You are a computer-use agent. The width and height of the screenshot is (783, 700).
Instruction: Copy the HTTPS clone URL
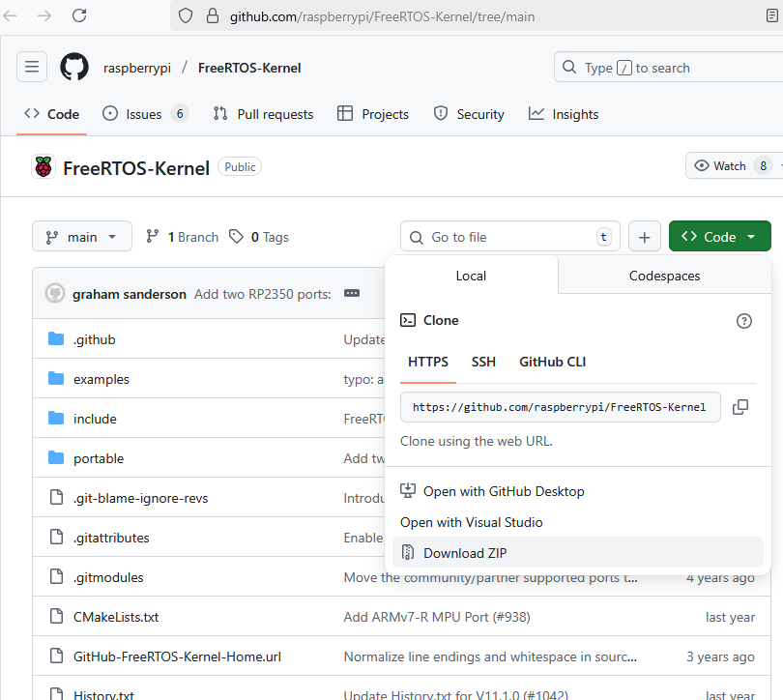pos(740,407)
